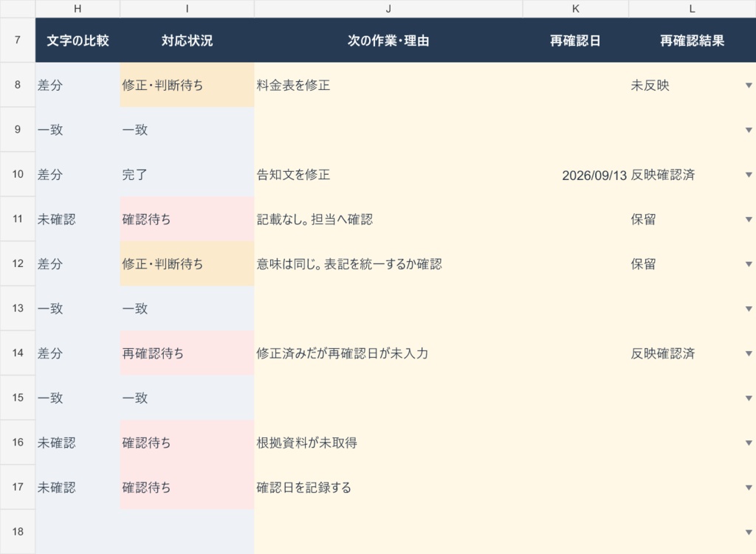Select cell 料金表を修正
756x554 pixels.
click(x=388, y=85)
